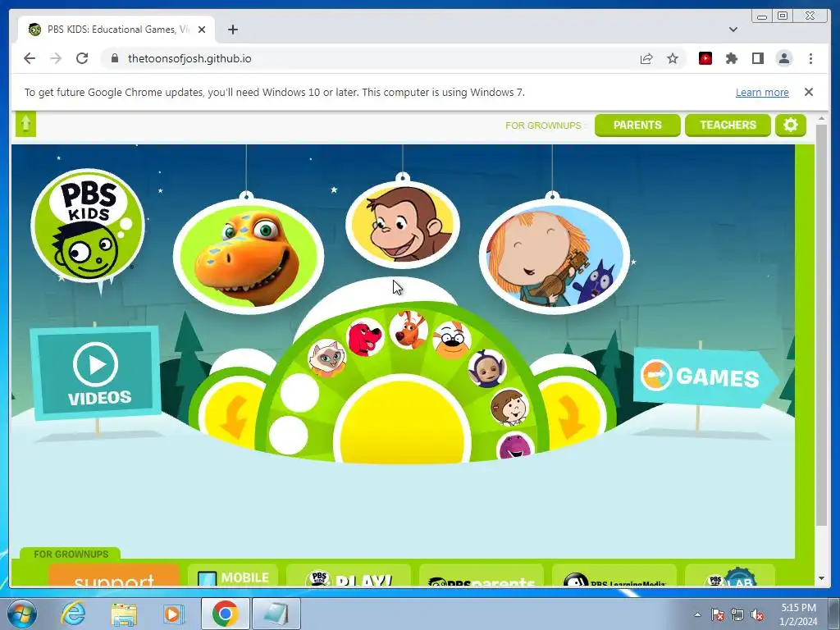Image resolution: width=840 pixels, height=630 pixels.
Task: Toggle the Chrome side panel
Action: (757, 58)
